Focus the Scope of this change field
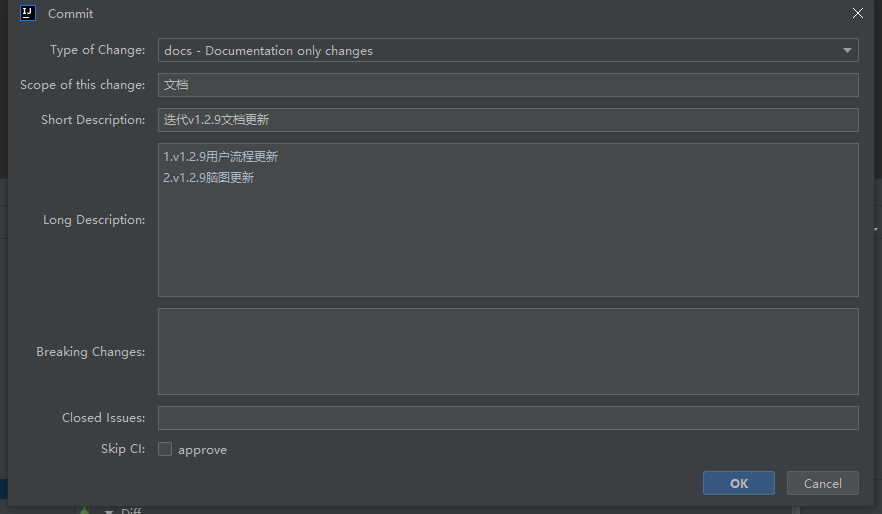Image resolution: width=882 pixels, height=514 pixels. point(508,85)
